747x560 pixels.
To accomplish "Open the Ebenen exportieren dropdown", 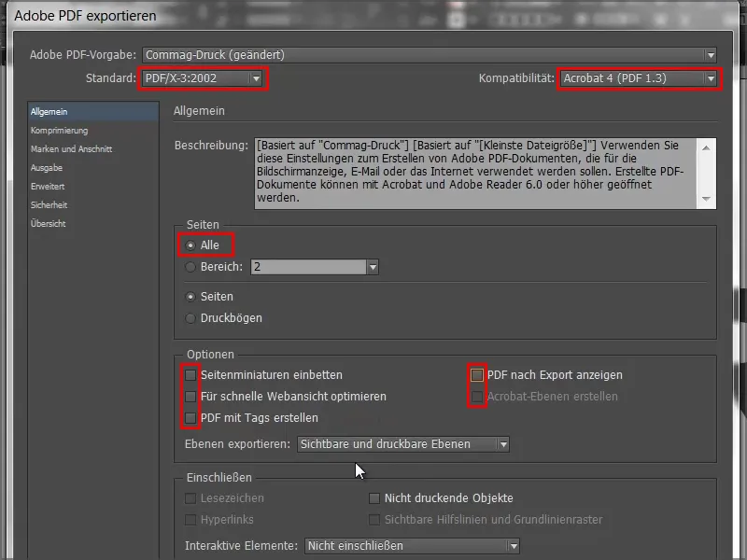I will (x=403, y=444).
